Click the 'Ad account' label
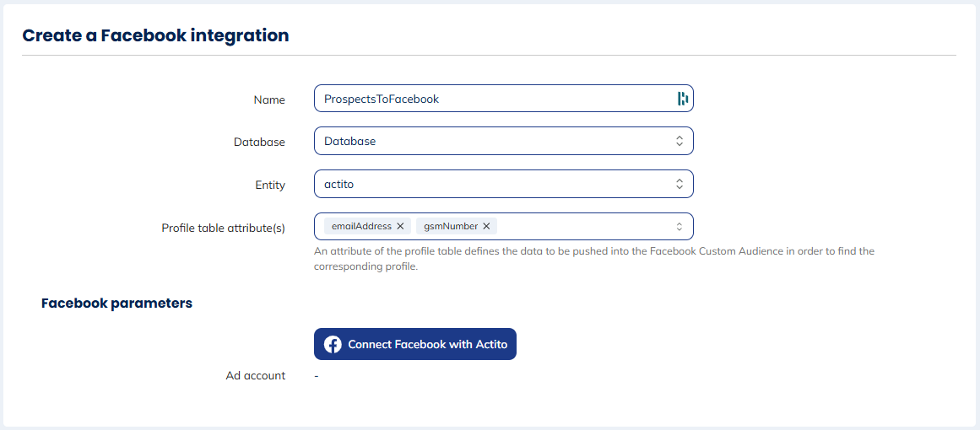This screenshot has height=430, width=980. click(255, 375)
